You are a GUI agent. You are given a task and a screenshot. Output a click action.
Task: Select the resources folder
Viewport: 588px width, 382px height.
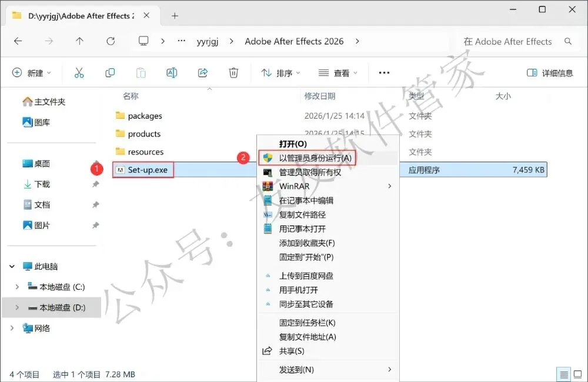145,152
